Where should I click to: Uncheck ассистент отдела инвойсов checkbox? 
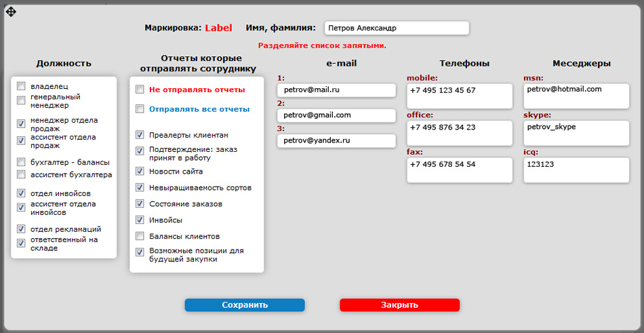[x=21, y=208]
